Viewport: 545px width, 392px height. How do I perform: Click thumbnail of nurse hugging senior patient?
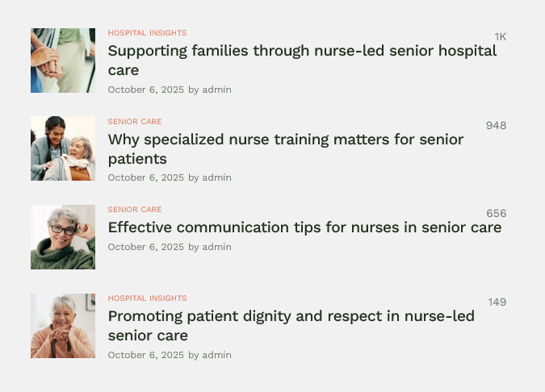[63, 148]
